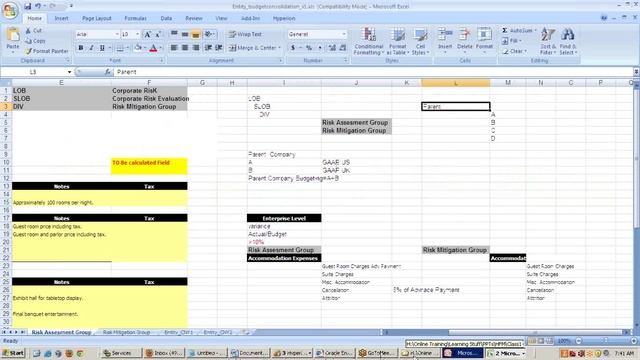Decrease decimal places
The width and height of the screenshot is (640, 360).
[343, 48]
